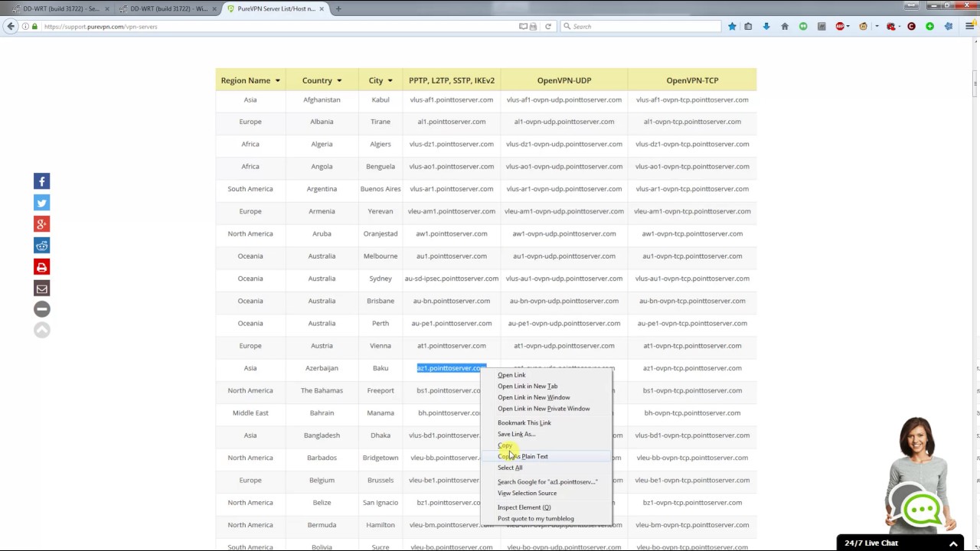The image size is (980, 551).
Task: Open the Adblock Plus ABP icon
Action: click(x=840, y=26)
